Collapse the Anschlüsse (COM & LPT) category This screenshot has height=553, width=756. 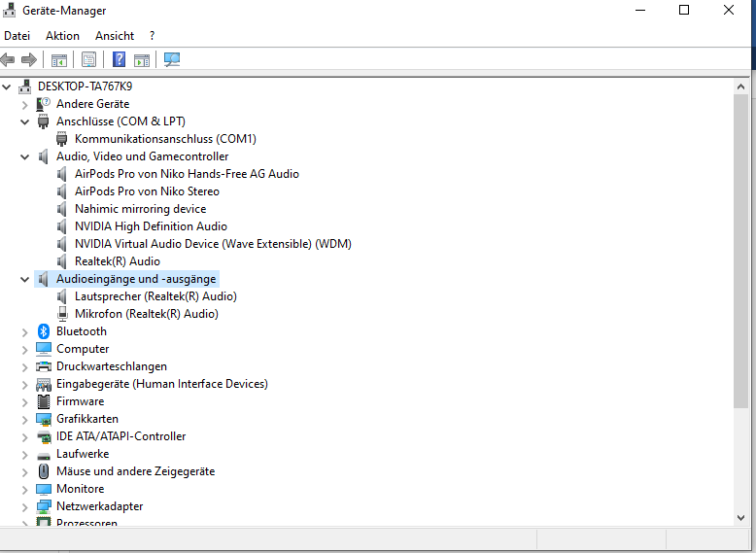click(24, 122)
